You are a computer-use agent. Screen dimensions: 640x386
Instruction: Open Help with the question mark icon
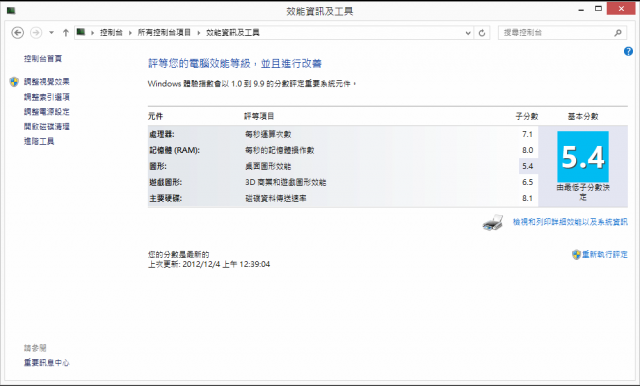coord(628,51)
